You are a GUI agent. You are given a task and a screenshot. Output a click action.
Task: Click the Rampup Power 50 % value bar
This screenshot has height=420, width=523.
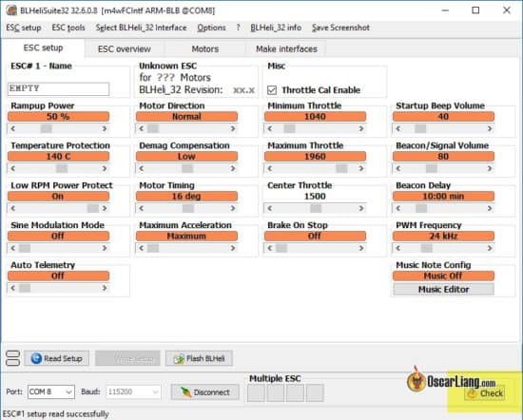pyautogui.click(x=58, y=116)
